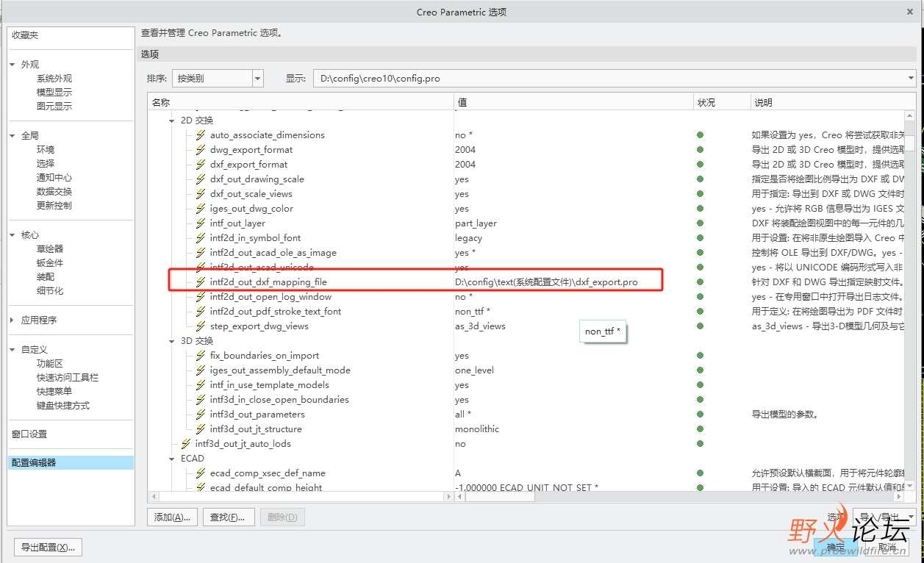Click green status dot for intf3d_out_parameters

coord(701,415)
